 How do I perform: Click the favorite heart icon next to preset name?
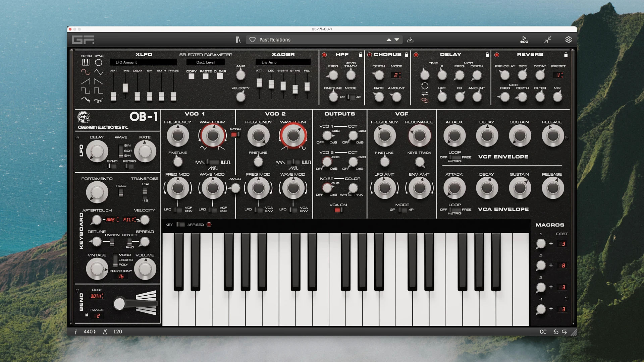[253, 40]
